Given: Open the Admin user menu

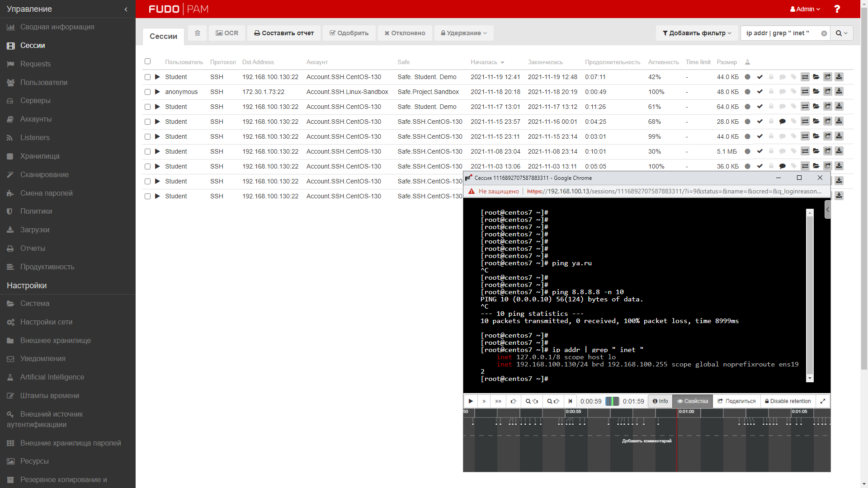Looking at the screenshot, I should [805, 9].
